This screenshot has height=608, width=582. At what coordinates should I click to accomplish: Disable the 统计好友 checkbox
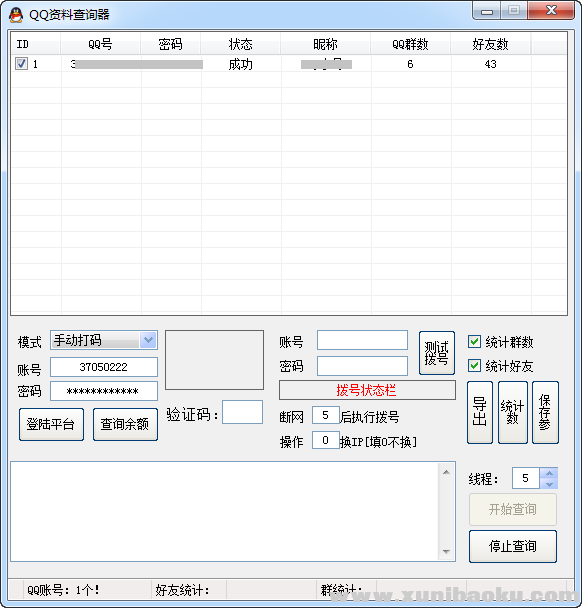[474, 366]
